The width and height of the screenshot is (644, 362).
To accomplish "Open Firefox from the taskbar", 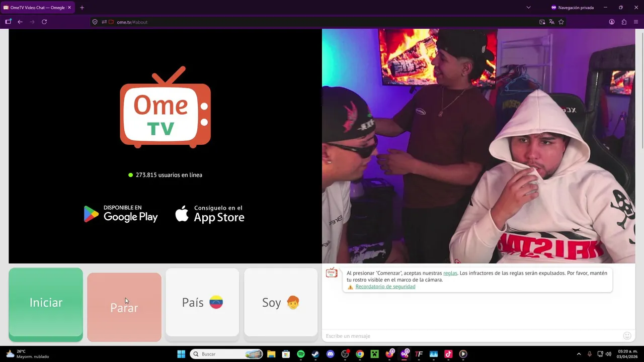I will tap(389, 354).
